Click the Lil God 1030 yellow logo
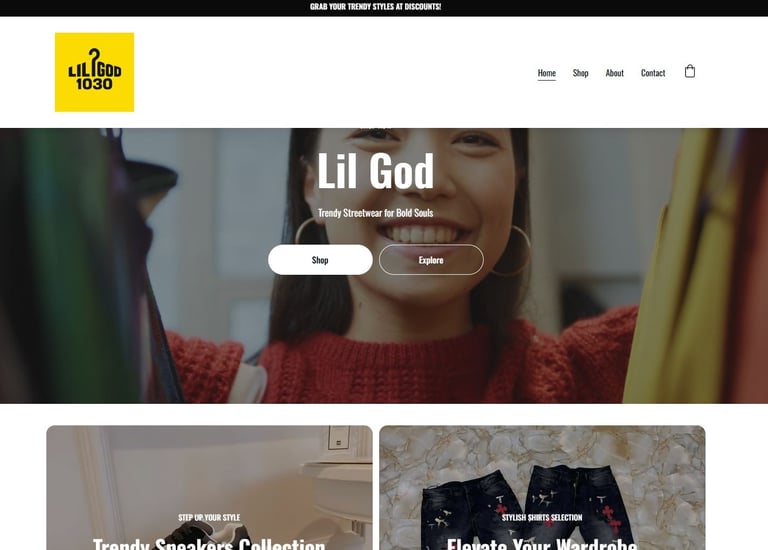Viewport: 768px width, 550px height. [x=95, y=72]
